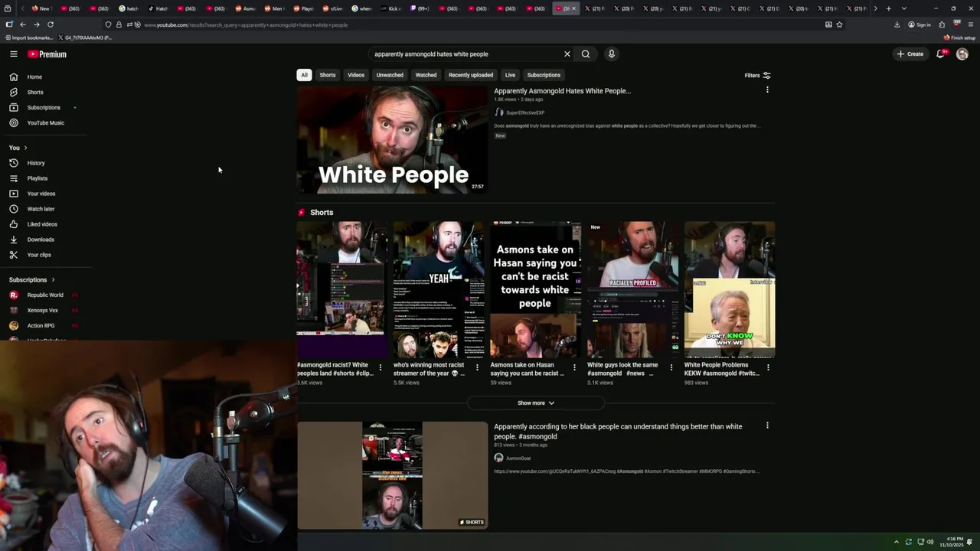This screenshot has height=551, width=980.
Task: Open options for #asmongold racist short
Action: pos(381,367)
